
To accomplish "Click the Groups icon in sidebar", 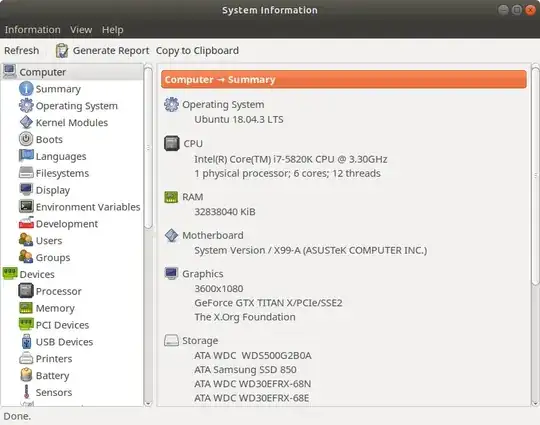I will point(26,257).
